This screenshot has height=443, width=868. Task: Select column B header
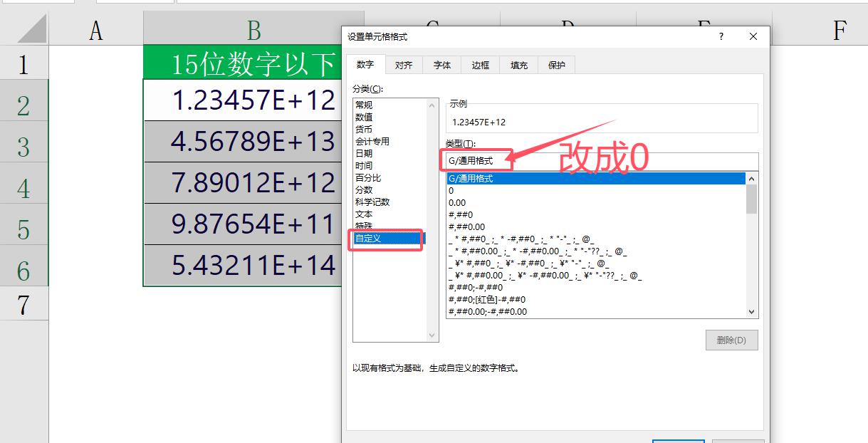tap(253, 29)
